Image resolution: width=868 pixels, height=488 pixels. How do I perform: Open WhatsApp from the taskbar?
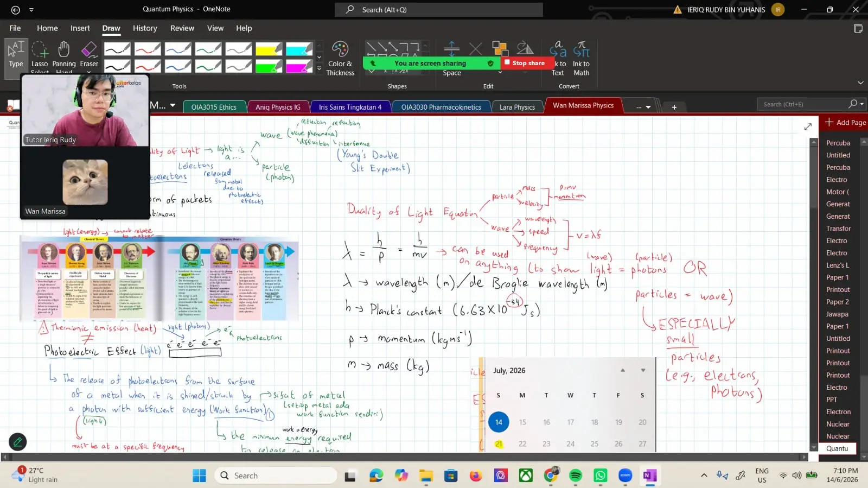tap(601, 476)
